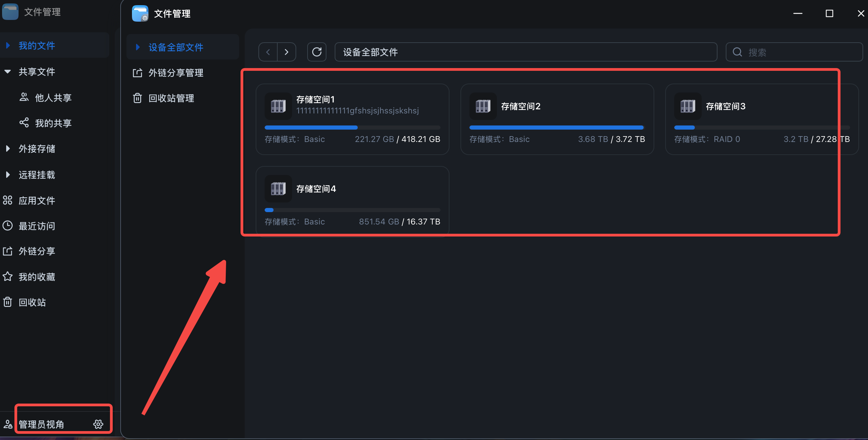The image size is (868, 440).
Task: Open 应用文件 in sidebar
Action: click(37, 200)
